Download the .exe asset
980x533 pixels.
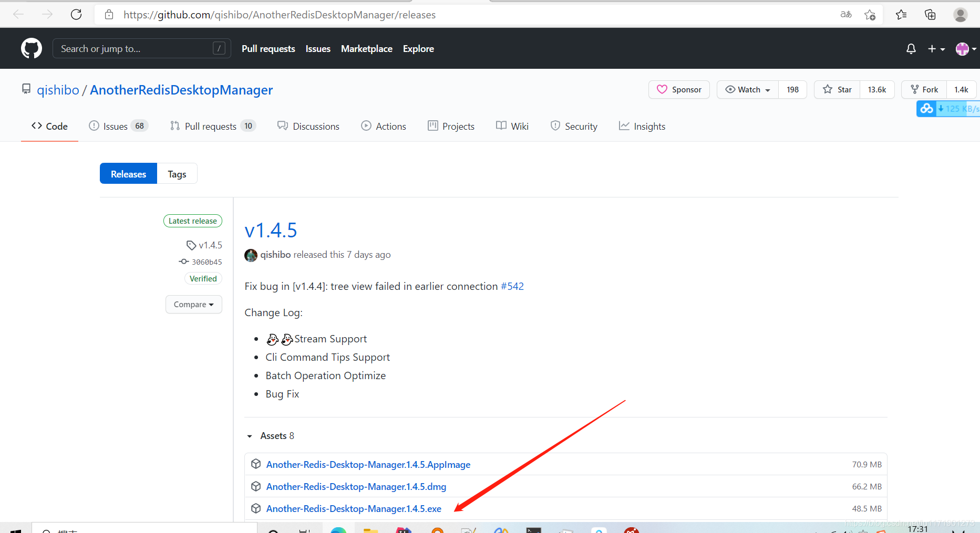click(354, 509)
